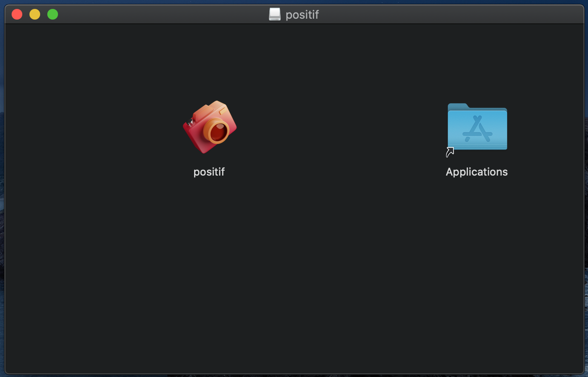
Task: Click the disk icon in the title bar
Action: click(275, 15)
